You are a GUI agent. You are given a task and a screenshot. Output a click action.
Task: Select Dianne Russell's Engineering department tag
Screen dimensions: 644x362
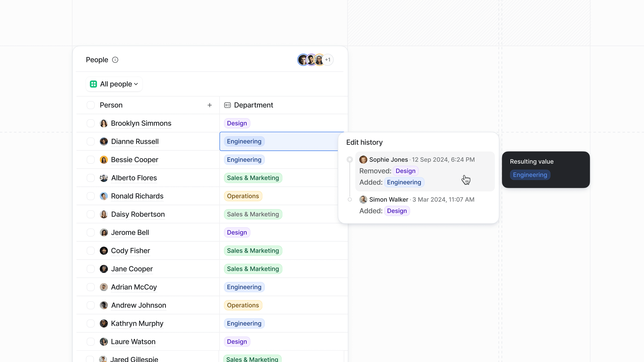[x=244, y=141]
